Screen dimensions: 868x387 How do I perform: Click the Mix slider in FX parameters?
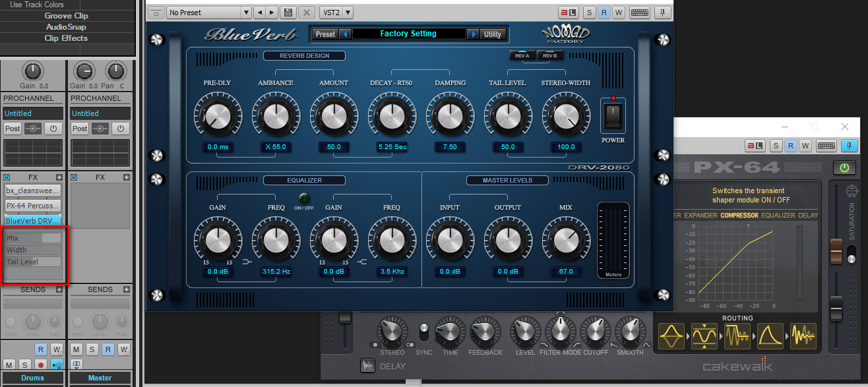point(33,238)
